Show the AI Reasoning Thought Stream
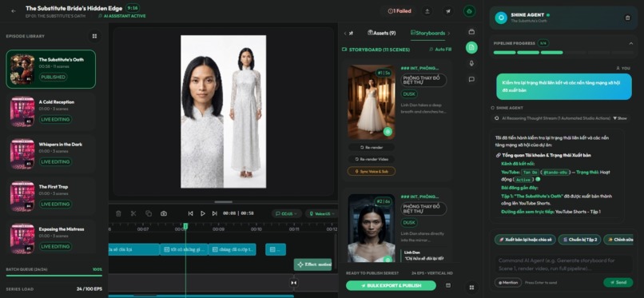This screenshot has height=298, width=644. 620,118
